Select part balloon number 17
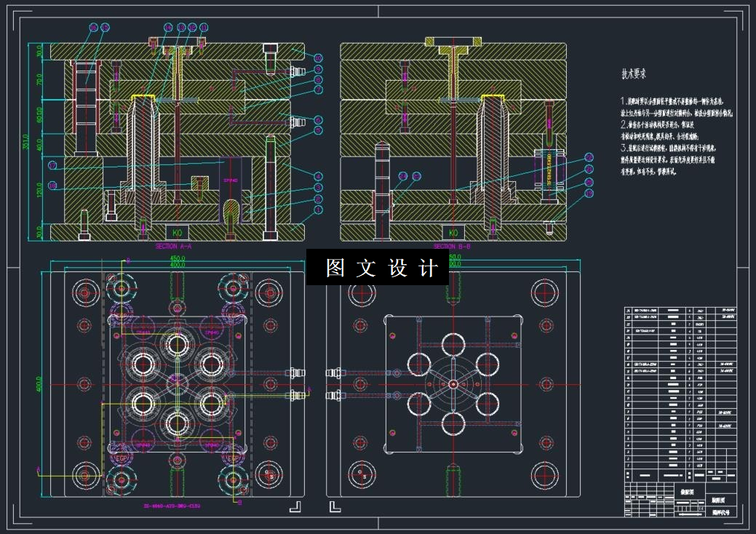 pyautogui.click(x=52, y=165)
